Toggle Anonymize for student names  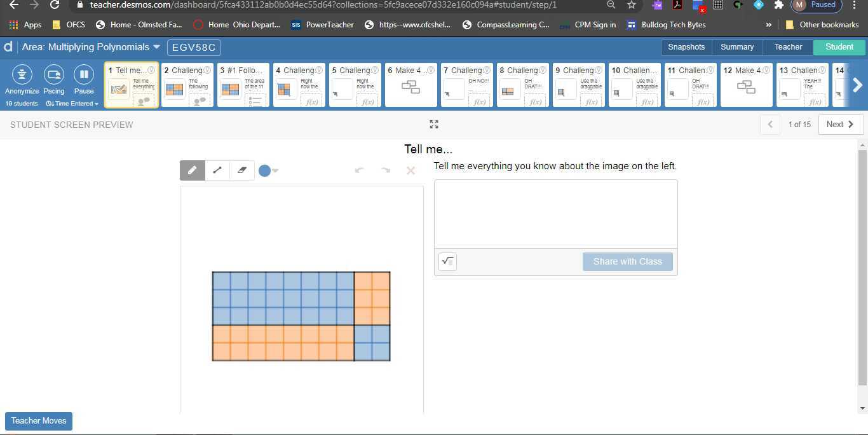tap(22, 79)
